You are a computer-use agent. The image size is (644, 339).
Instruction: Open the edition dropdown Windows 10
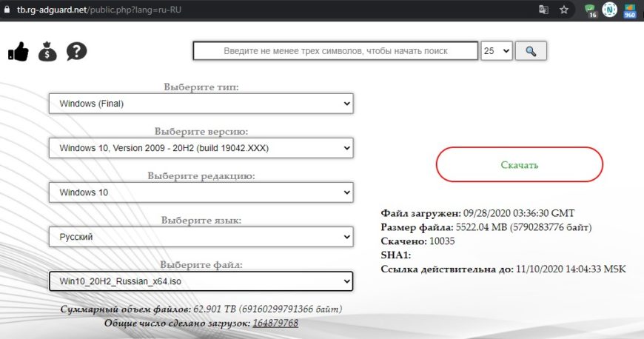201,192
